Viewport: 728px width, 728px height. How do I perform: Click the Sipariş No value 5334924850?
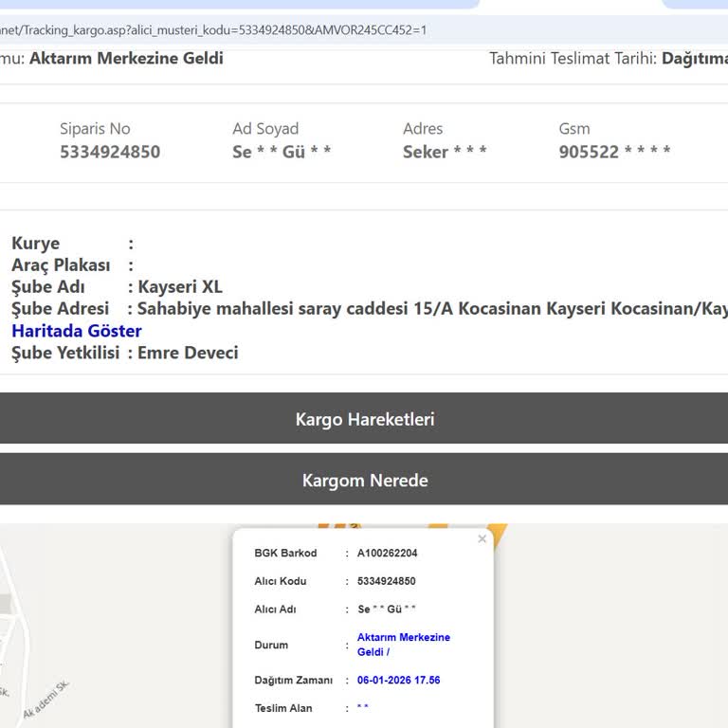pos(110,152)
